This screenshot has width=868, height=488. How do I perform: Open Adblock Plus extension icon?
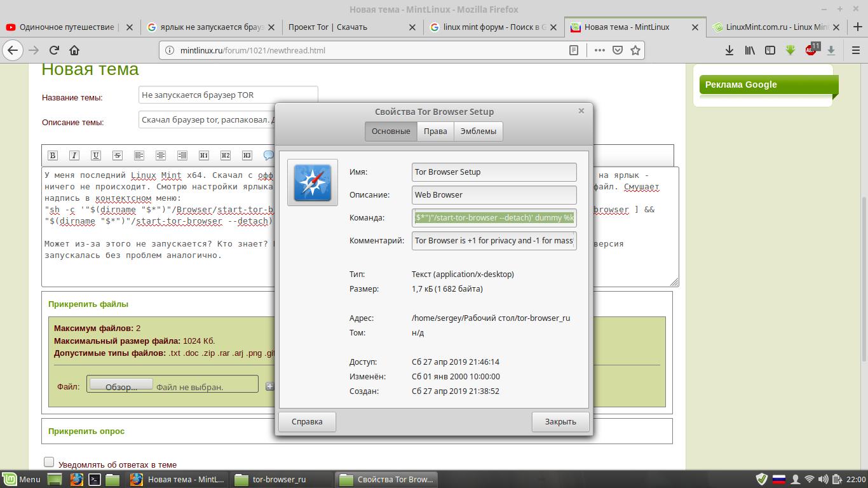[x=811, y=50]
